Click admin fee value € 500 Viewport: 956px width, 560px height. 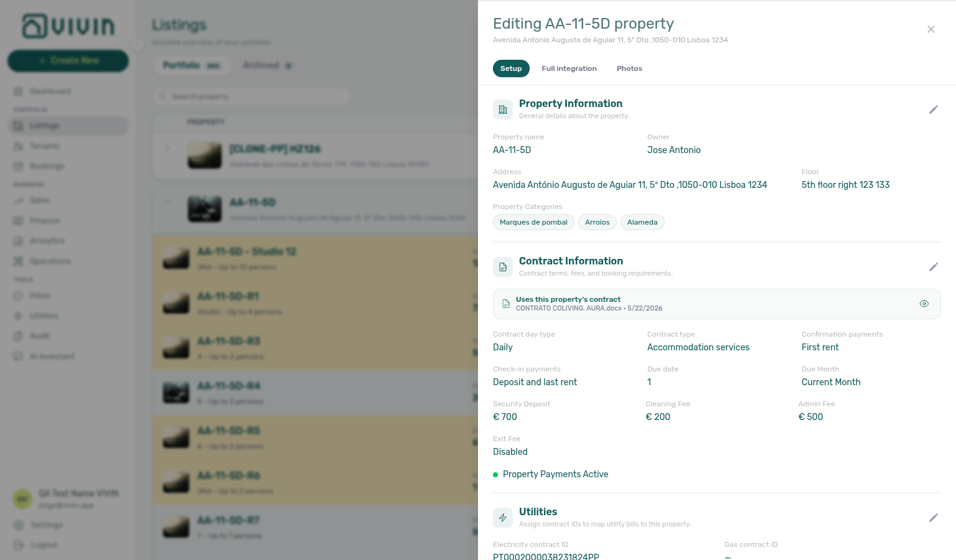pos(810,417)
